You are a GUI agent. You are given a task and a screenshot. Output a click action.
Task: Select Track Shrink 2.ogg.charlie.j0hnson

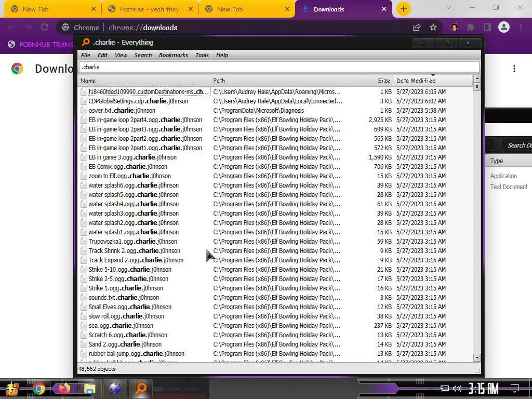[x=135, y=251]
